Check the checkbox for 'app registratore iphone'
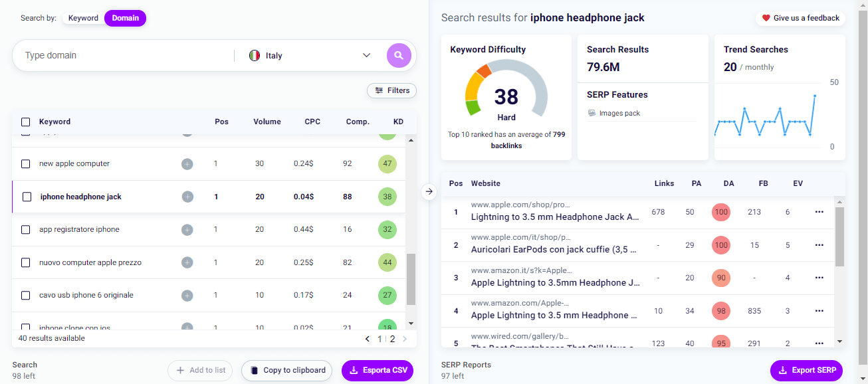The width and height of the screenshot is (868, 384). coord(25,229)
